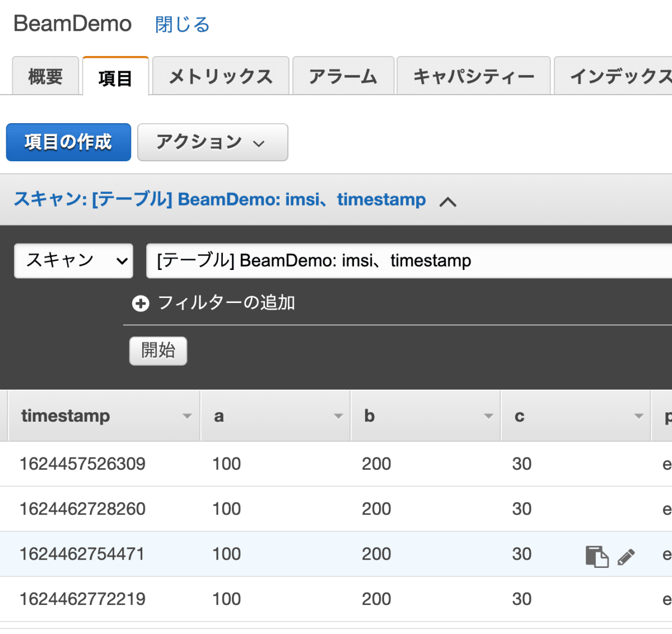The width and height of the screenshot is (672, 634).
Task: Open column c sort arrow
Action: pyautogui.click(x=638, y=416)
